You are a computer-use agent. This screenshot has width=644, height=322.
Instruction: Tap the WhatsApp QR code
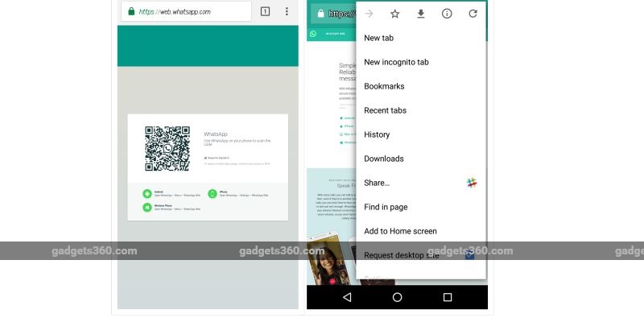tap(167, 148)
